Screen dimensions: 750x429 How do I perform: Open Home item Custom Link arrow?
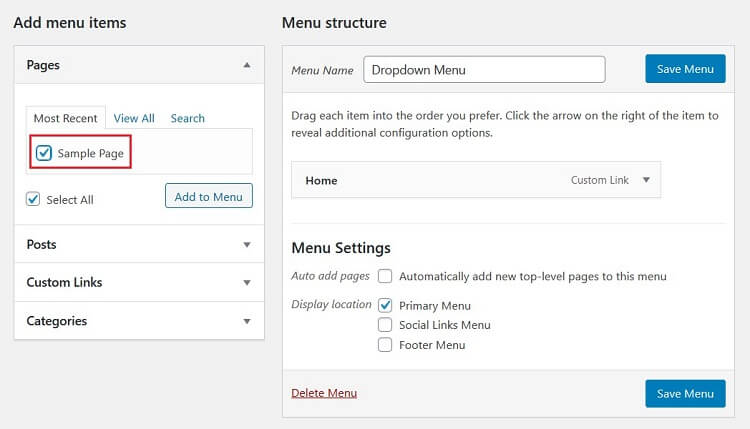tap(646, 180)
